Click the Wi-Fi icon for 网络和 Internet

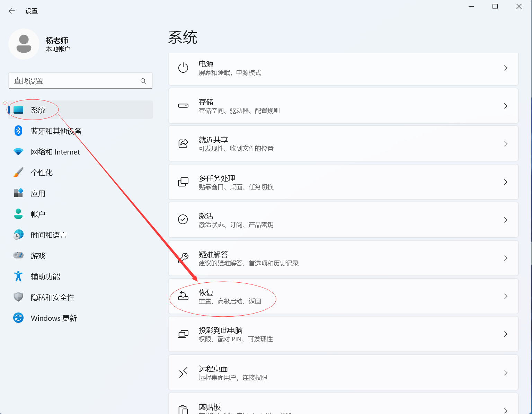click(x=18, y=152)
